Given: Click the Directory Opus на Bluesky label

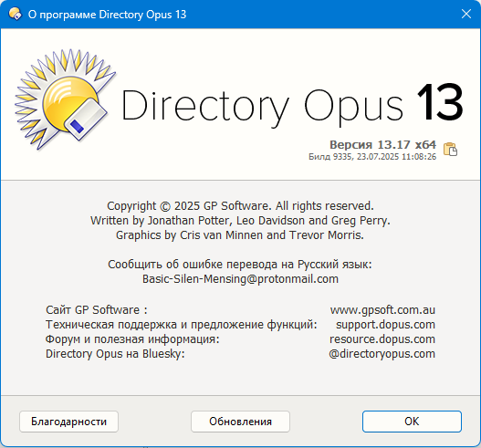Looking at the screenshot, I should 115,354.
